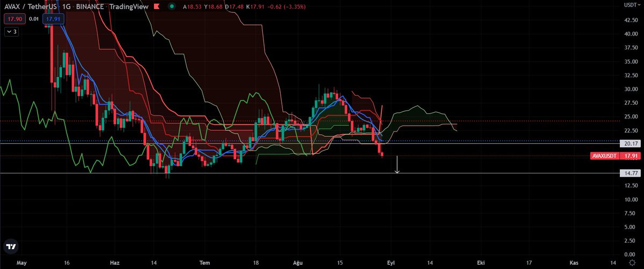
Task: Click the TradingView logo
Action: 11,246
